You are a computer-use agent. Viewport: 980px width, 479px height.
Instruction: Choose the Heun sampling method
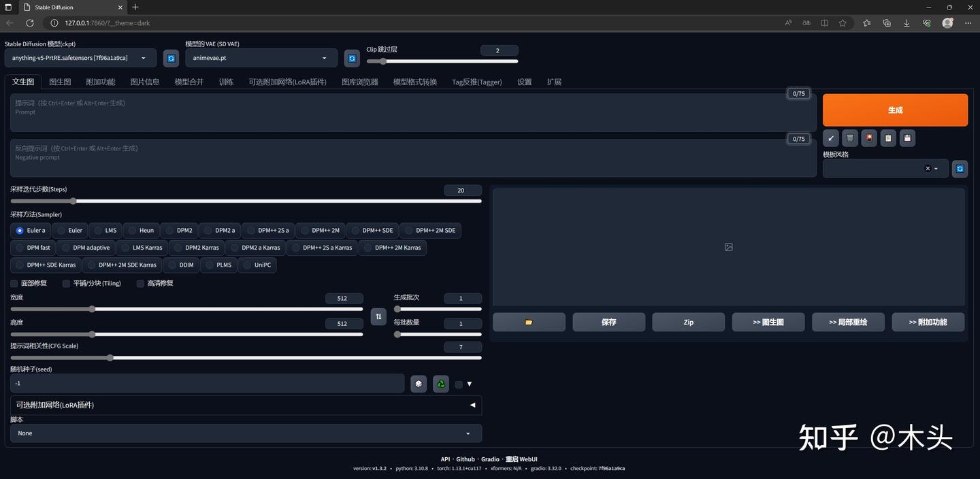pyautogui.click(x=140, y=230)
